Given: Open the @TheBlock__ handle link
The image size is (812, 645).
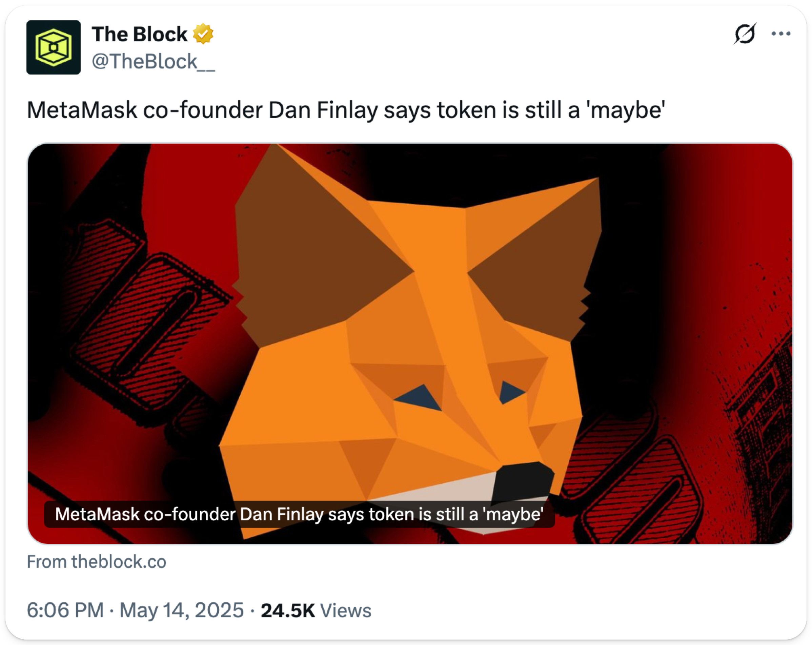Looking at the screenshot, I should coord(153,61).
